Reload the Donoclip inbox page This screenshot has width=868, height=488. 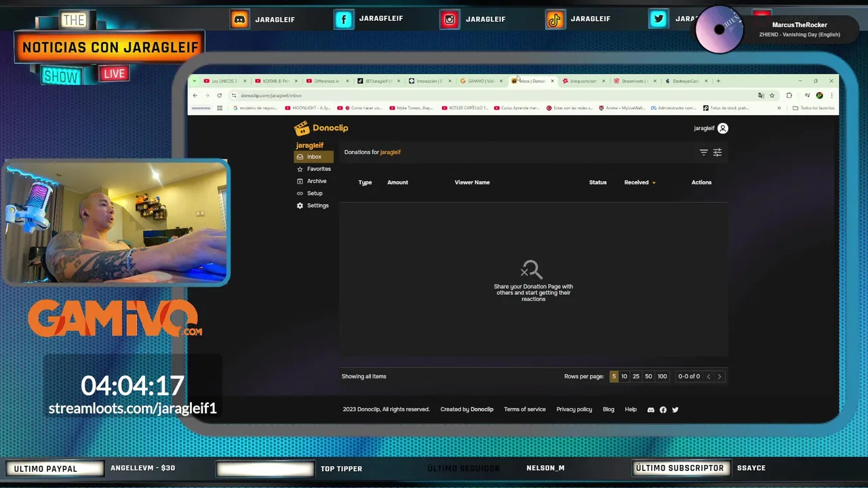coord(219,96)
